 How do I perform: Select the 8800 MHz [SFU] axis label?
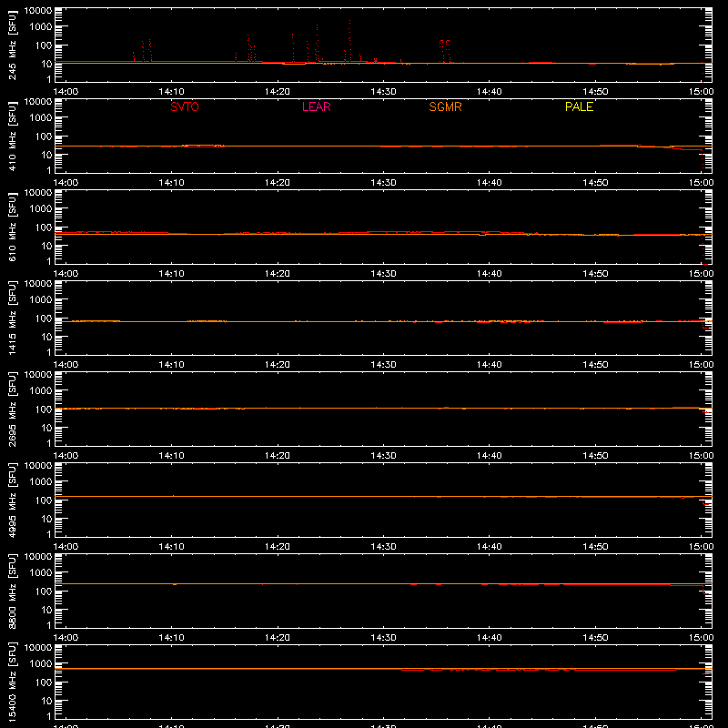[x=13, y=591]
